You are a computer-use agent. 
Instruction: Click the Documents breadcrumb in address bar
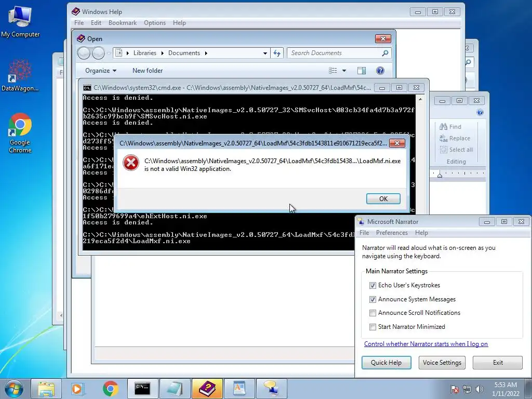pyautogui.click(x=184, y=53)
